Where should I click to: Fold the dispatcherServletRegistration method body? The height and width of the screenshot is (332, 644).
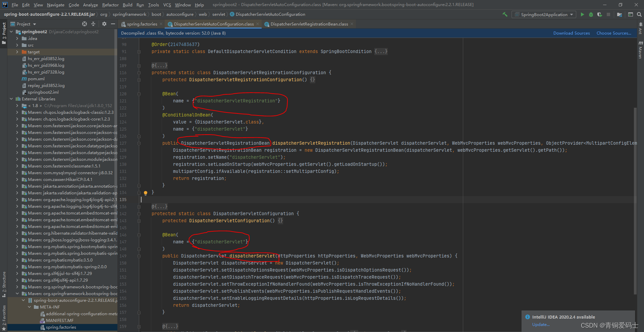pyautogui.click(x=139, y=143)
